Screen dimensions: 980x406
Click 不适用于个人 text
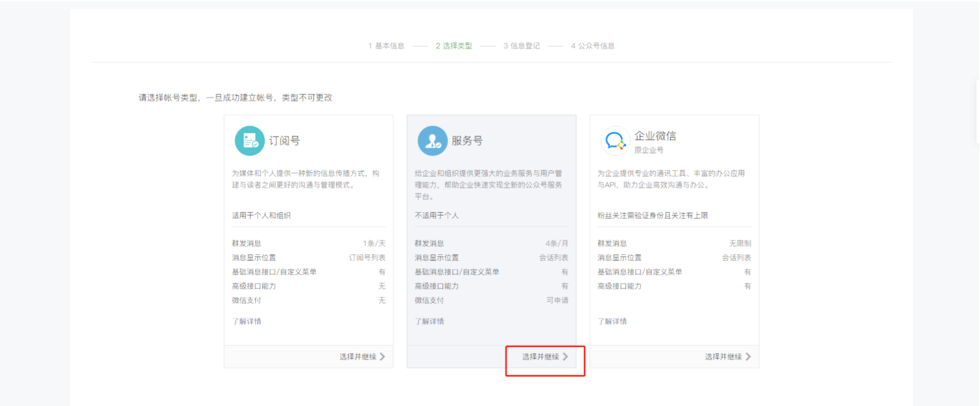click(437, 216)
